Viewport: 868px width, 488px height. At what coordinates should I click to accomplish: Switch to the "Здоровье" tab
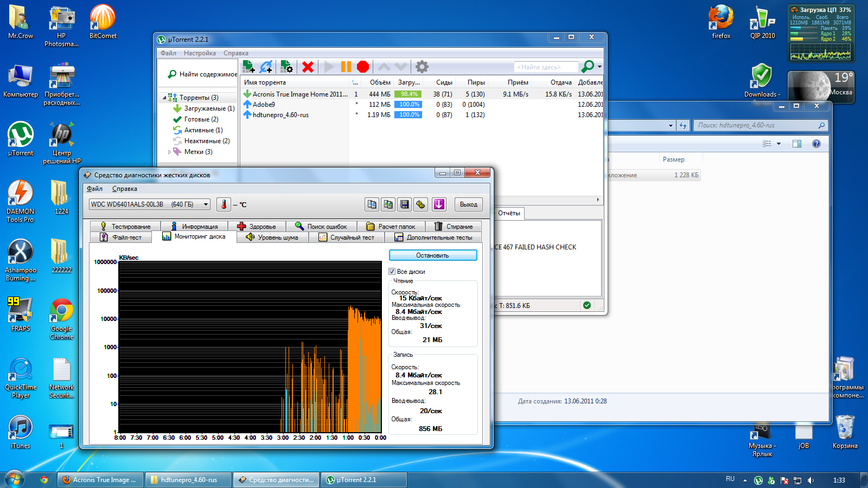(257, 227)
